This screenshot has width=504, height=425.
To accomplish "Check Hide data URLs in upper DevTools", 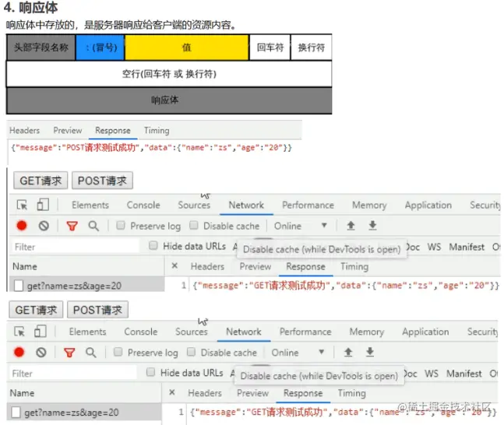I will (153, 246).
